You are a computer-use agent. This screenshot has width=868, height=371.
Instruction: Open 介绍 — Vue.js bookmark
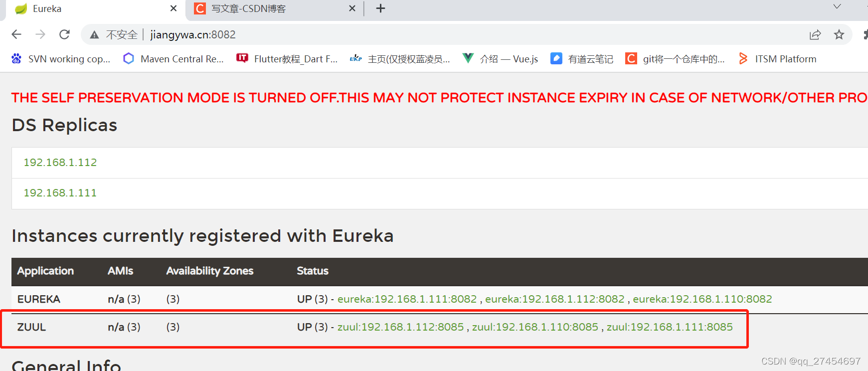[500, 59]
